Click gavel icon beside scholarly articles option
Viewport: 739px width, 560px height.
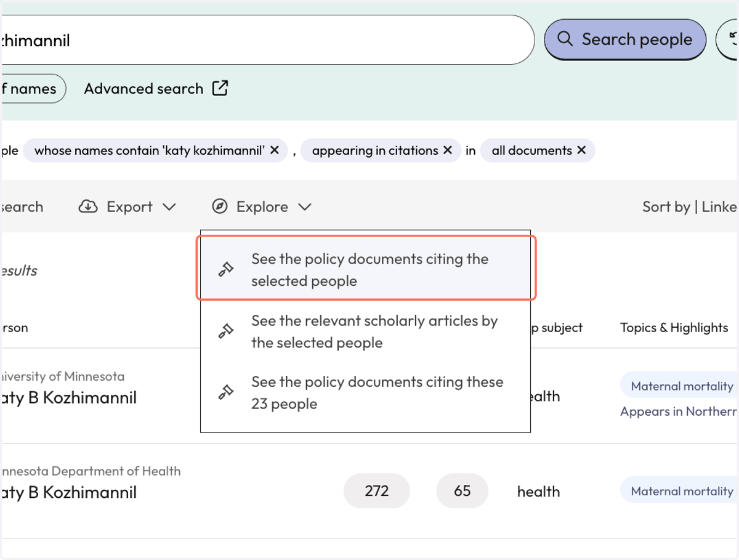tap(225, 331)
